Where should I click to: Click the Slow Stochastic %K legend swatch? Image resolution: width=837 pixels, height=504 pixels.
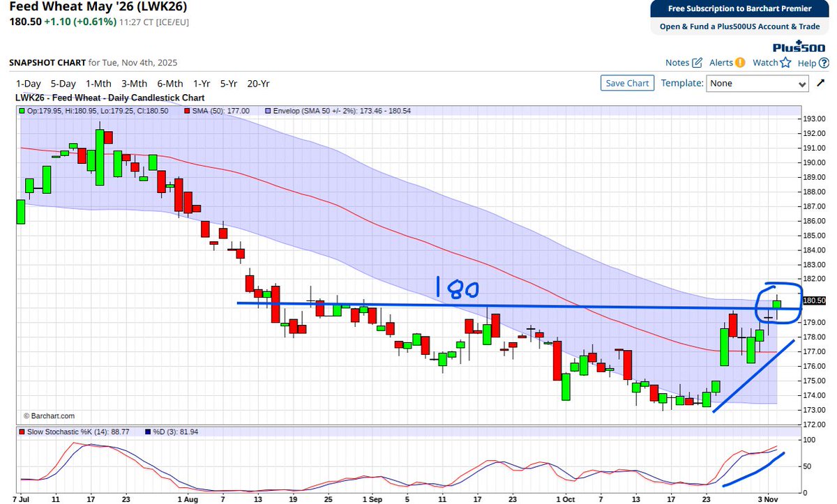23,433
